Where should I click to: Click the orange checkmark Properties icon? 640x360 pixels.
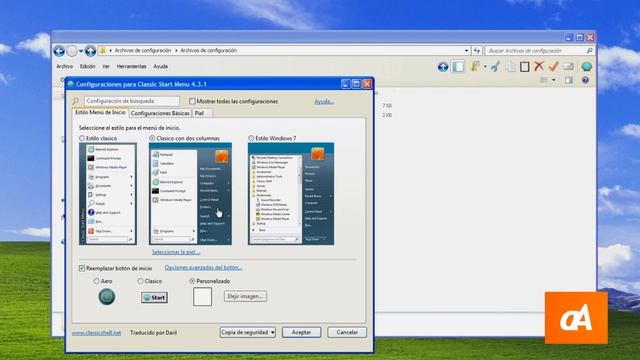pos(553,66)
